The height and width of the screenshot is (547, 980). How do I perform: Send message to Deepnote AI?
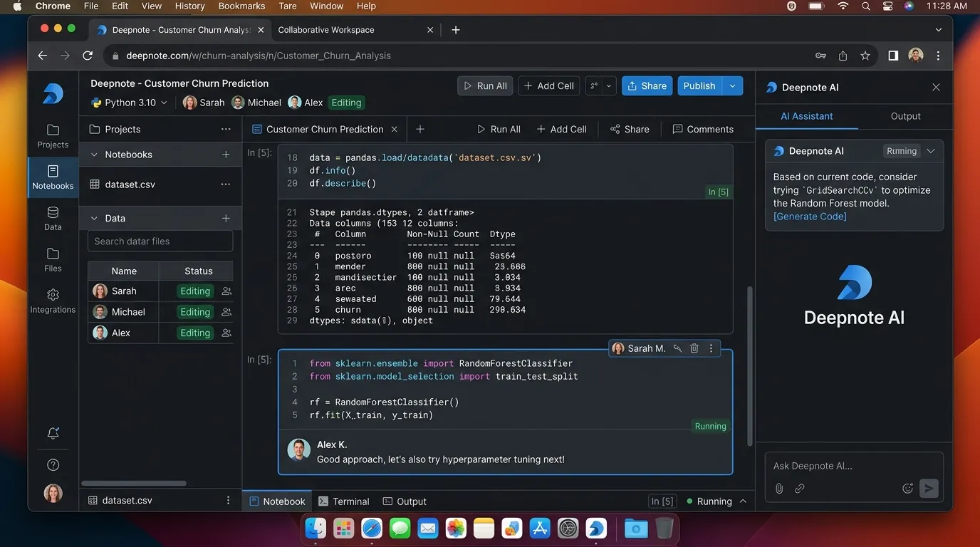(928, 488)
